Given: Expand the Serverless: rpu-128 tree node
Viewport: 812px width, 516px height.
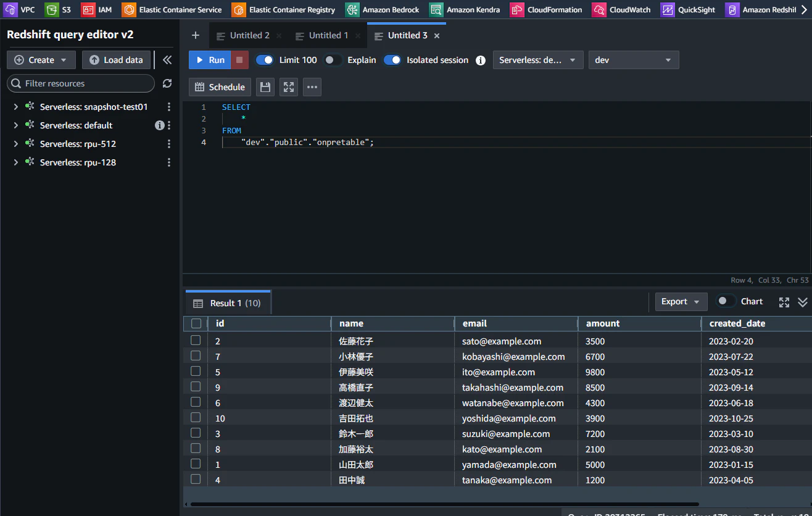Looking at the screenshot, I should click(x=16, y=162).
